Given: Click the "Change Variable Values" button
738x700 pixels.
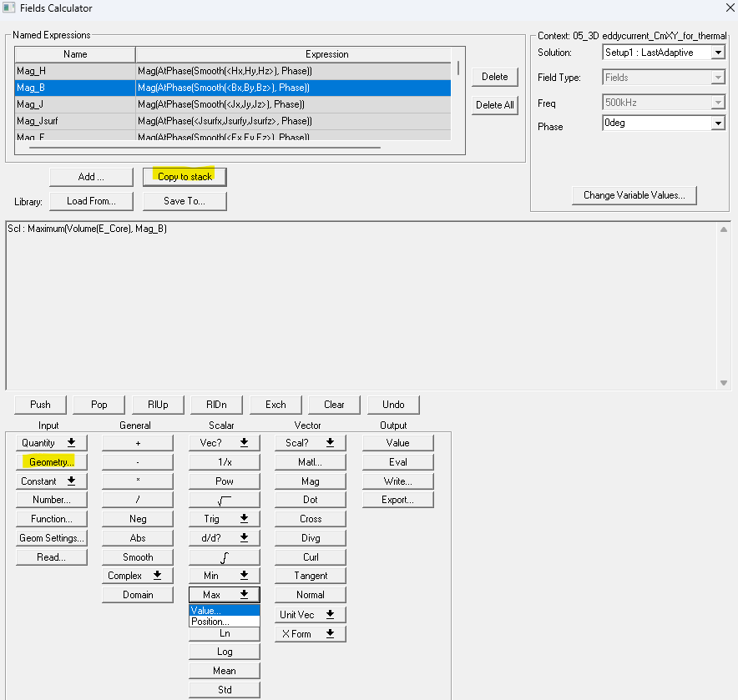Looking at the screenshot, I should pos(634,194).
